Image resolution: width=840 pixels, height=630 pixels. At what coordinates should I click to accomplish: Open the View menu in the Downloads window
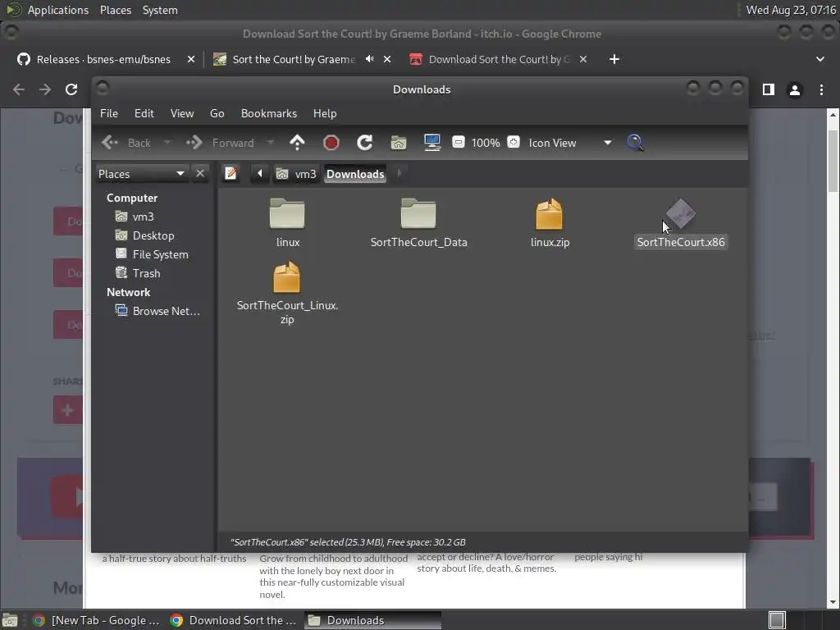point(182,113)
